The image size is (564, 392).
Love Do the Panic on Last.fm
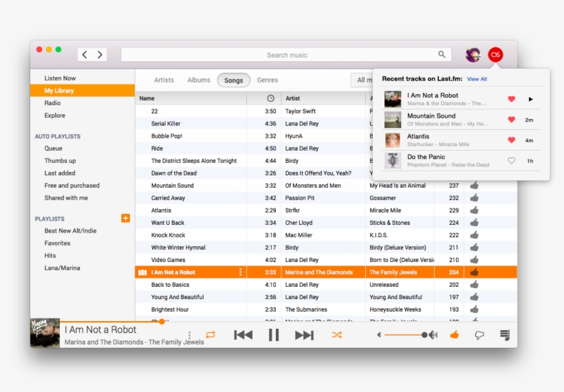(x=511, y=161)
